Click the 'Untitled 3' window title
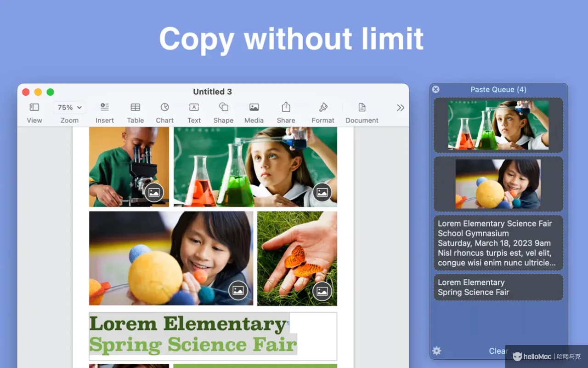588x368 pixels. click(212, 92)
